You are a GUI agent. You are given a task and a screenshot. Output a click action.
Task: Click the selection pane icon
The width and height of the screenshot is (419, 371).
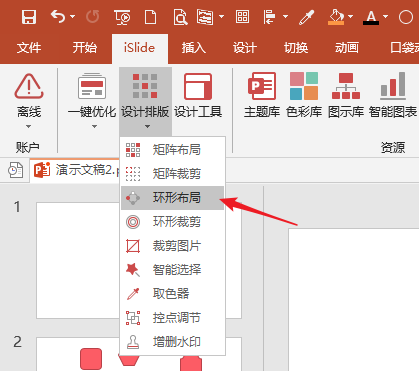pyautogui.click(x=205, y=17)
